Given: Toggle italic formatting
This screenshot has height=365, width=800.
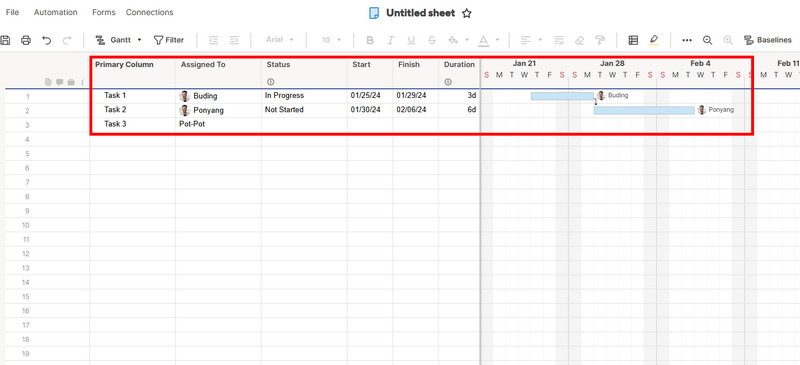Looking at the screenshot, I should (x=391, y=40).
